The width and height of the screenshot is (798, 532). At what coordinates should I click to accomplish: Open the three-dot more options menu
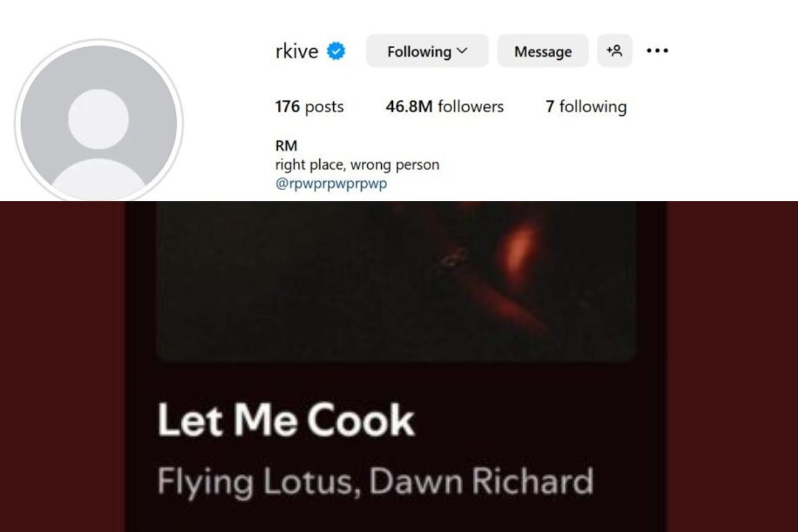click(657, 51)
